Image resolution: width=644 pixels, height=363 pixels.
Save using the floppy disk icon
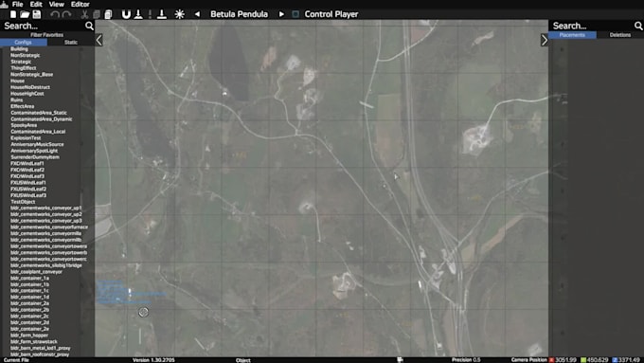point(37,14)
